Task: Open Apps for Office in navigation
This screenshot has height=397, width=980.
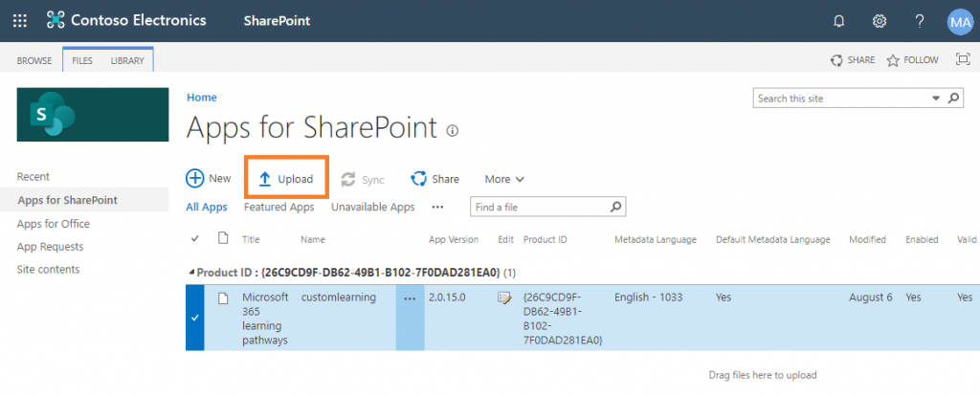Action: pos(54,224)
